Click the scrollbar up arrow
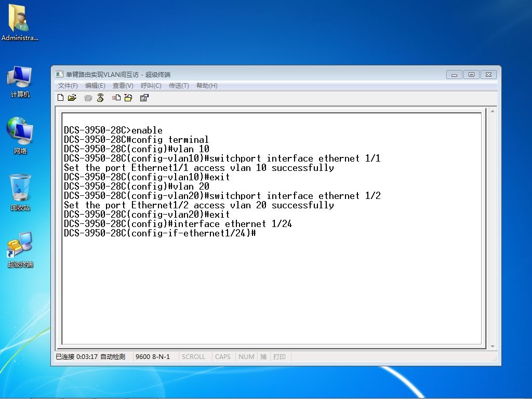 click(493, 111)
